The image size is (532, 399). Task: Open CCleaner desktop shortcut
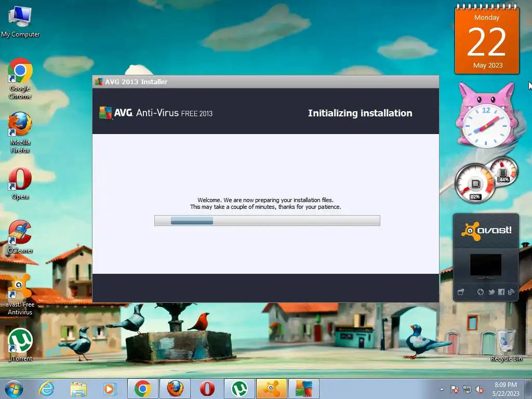click(x=20, y=237)
